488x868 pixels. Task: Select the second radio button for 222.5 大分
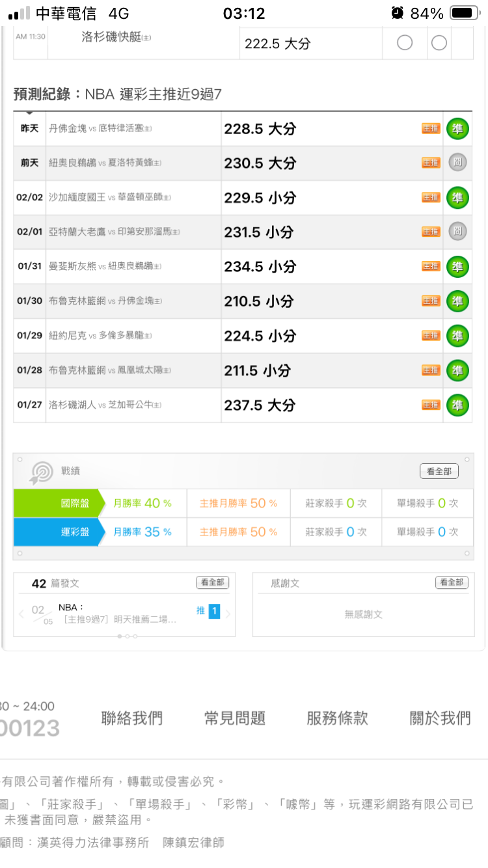tap(439, 43)
